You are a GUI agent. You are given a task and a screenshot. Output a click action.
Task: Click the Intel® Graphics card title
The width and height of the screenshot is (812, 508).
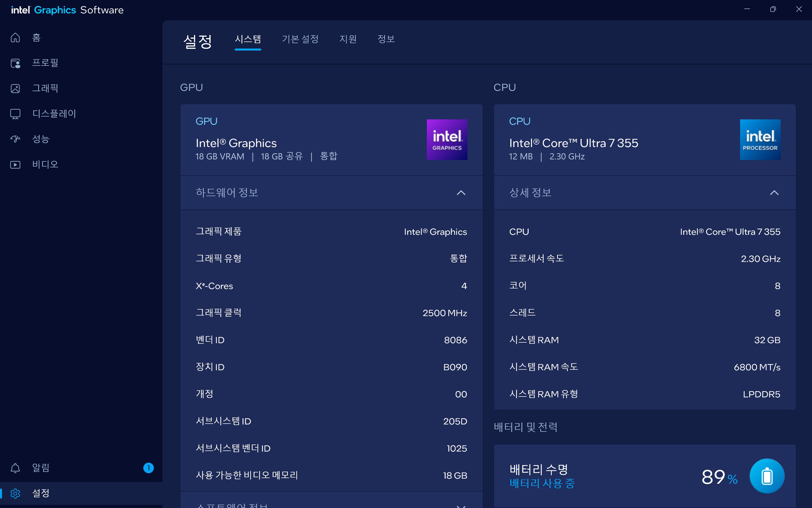pyautogui.click(x=236, y=143)
